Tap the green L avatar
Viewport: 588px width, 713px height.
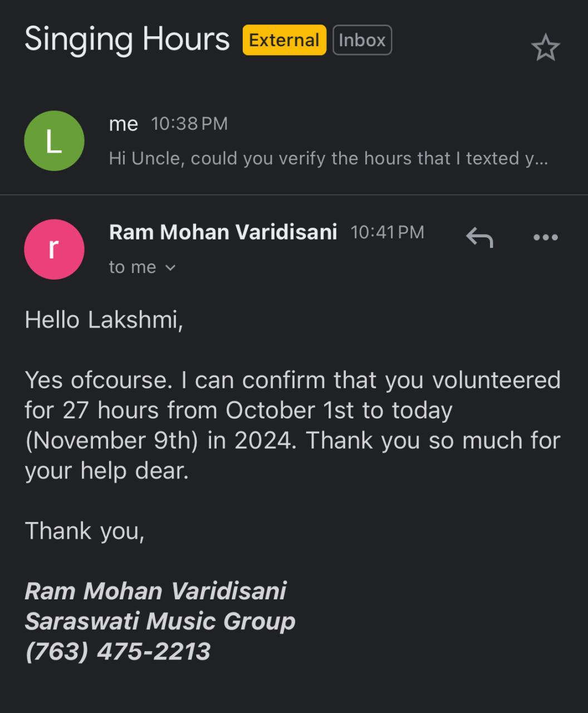point(54,141)
